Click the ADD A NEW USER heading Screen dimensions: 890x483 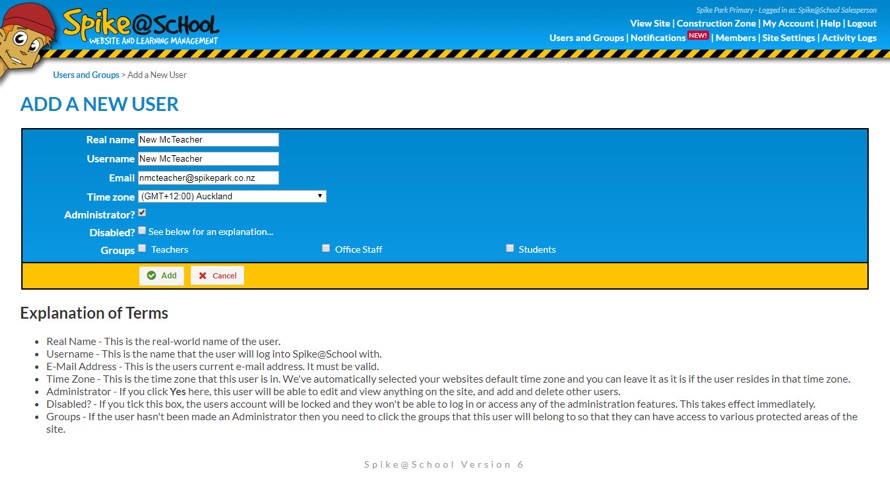click(99, 104)
